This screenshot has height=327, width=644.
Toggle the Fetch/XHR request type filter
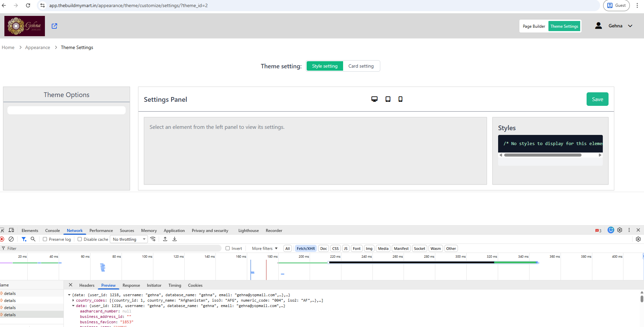tap(306, 249)
